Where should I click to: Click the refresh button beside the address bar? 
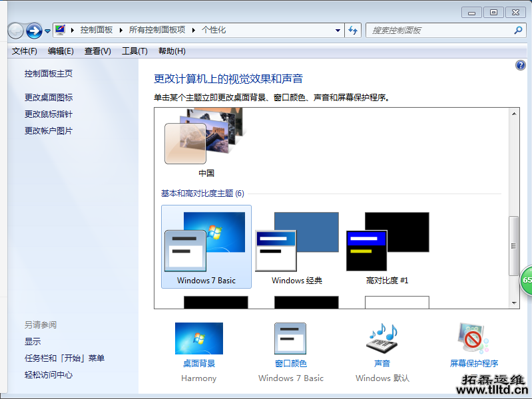[353, 30]
